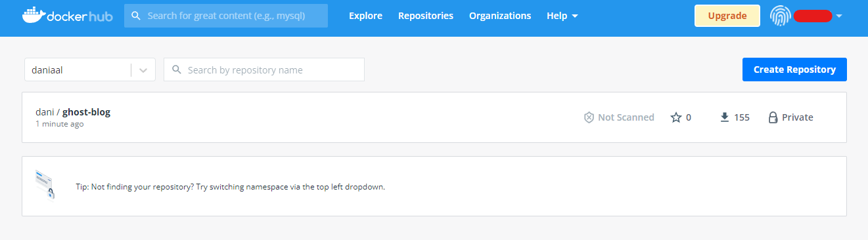The width and height of the screenshot is (868, 240).
Task: Go to Explore in top navigation
Action: (365, 16)
